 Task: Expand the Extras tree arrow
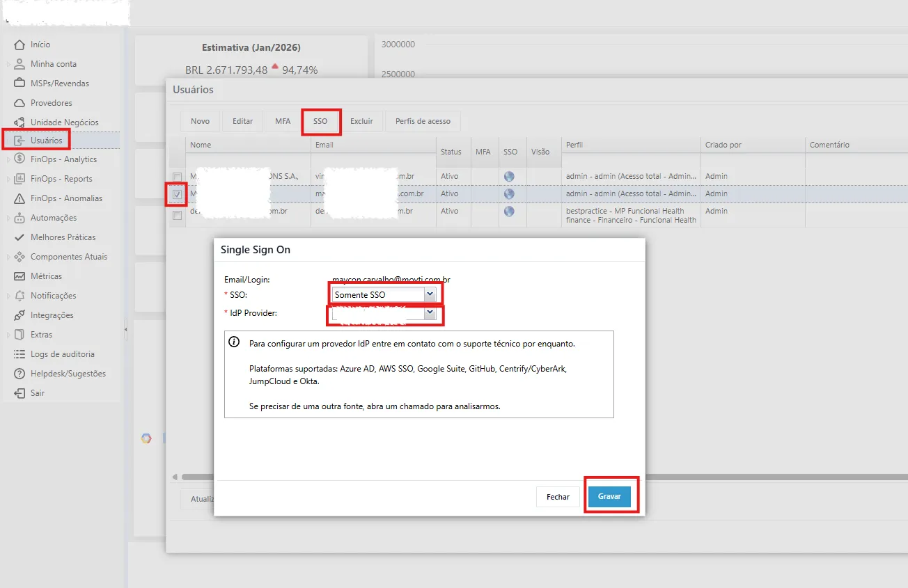tap(8, 335)
